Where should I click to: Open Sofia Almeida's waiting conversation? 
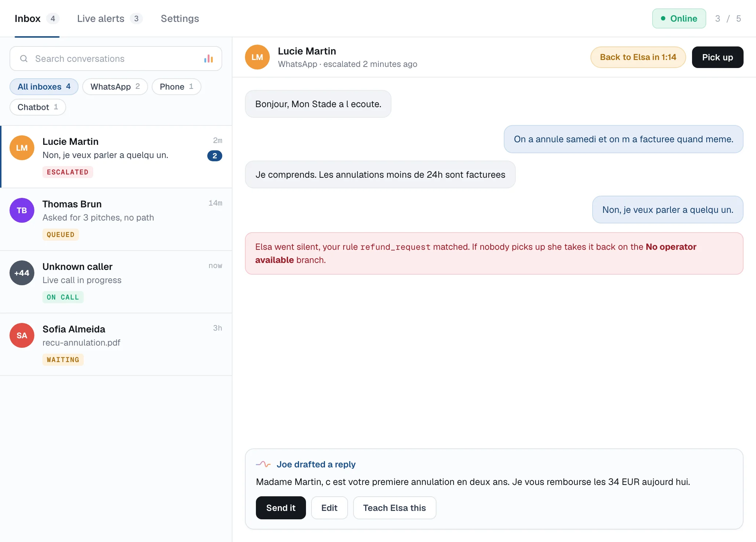(x=116, y=345)
